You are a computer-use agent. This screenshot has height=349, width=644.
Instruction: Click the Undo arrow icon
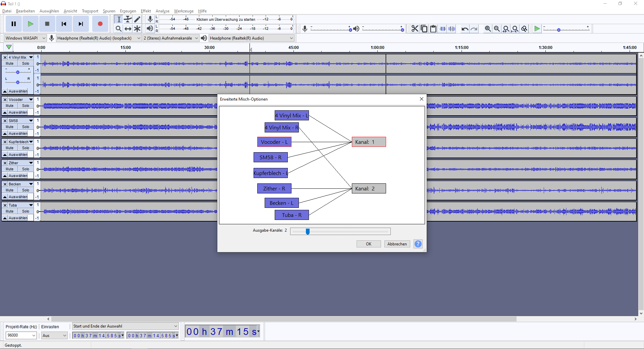(465, 29)
